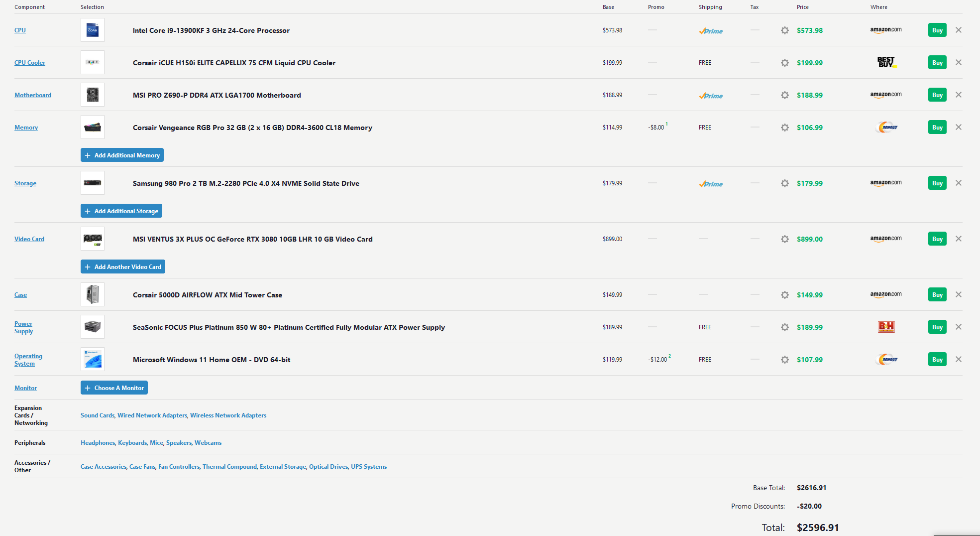Browse Webcams peripherals link
The height and width of the screenshot is (536, 980).
208,443
